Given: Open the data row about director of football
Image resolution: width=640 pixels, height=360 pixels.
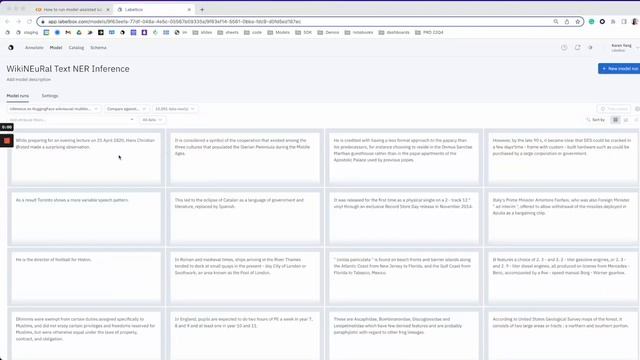Looking at the screenshot, I should pos(86,277).
